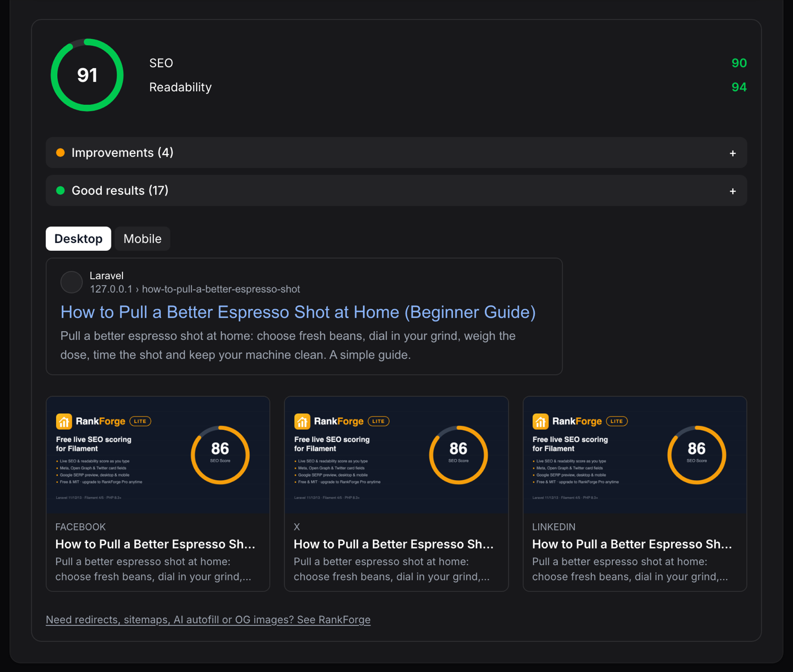Click the Facebook card espresso title
Screen dimensions: 793x672
coord(155,544)
